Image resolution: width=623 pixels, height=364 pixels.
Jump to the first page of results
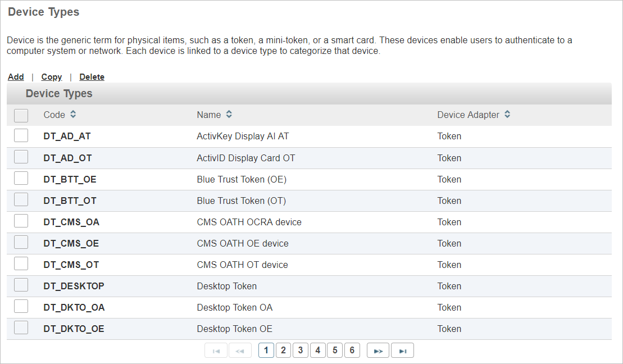(216, 350)
